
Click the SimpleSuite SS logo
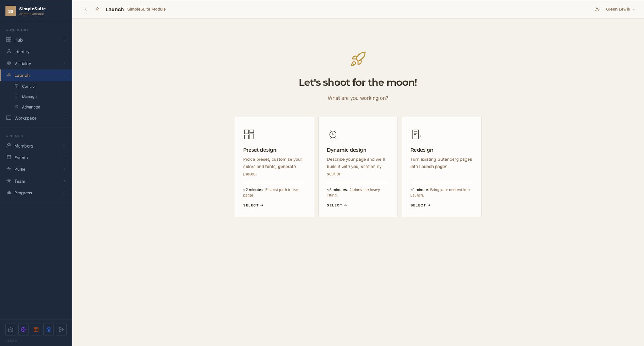pos(11,11)
